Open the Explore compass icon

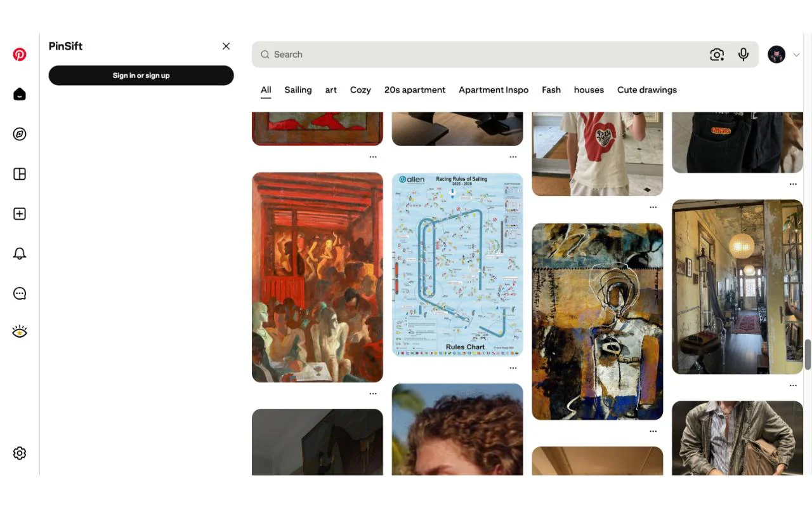pos(20,134)
